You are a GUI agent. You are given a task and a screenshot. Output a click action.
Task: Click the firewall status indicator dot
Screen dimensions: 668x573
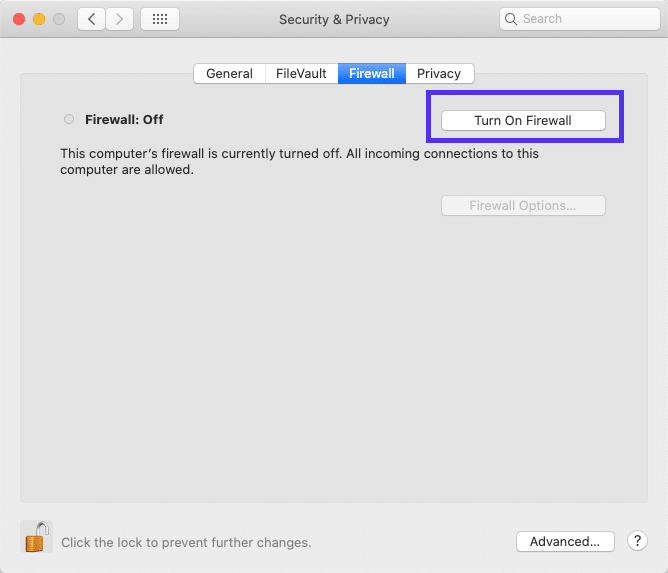point(69,119)
